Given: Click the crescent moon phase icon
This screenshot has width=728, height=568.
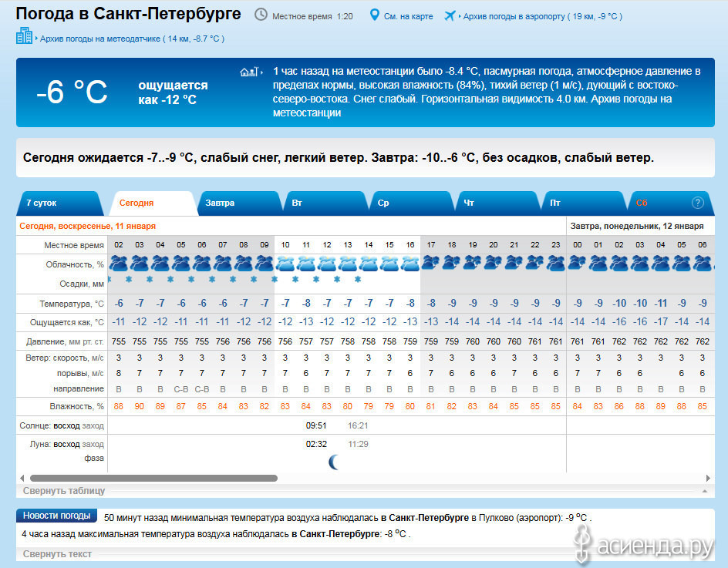Looking at the screenshot, I should 334,462.
